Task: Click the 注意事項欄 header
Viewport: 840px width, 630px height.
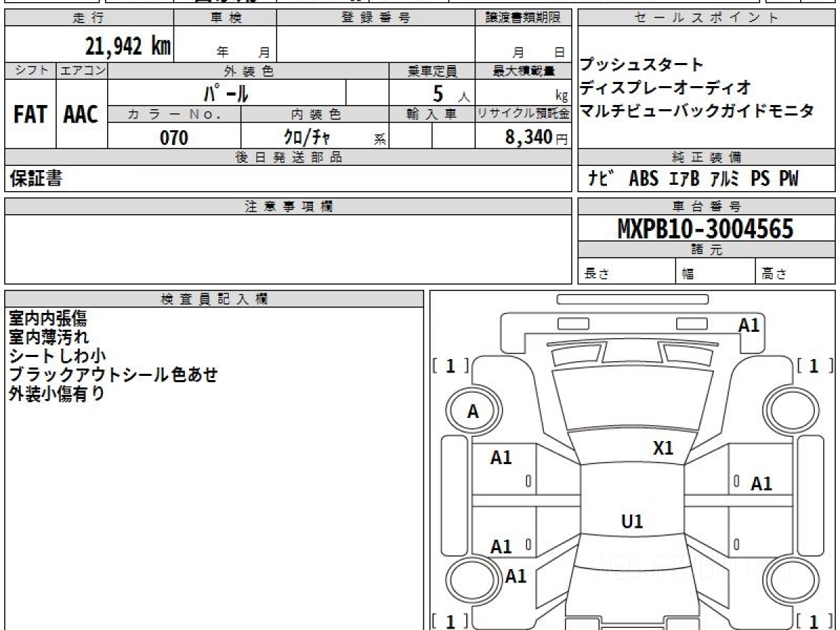Action: coord(288,206)
